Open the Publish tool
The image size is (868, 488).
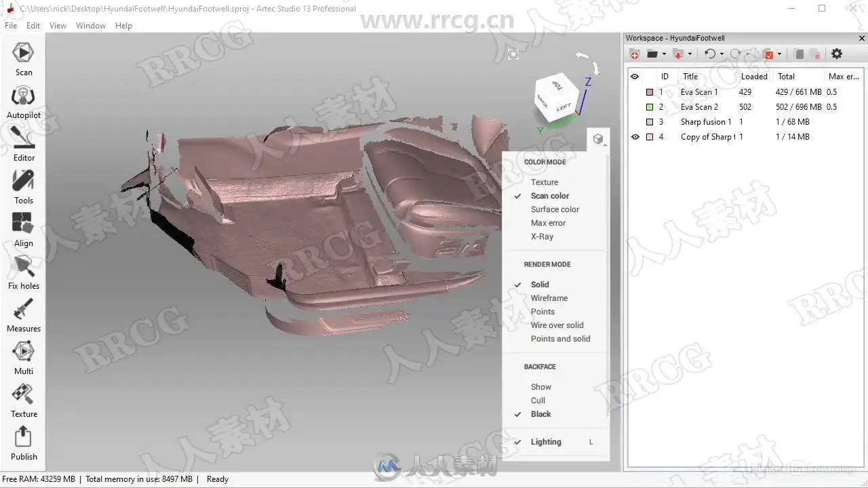pos(24,443)
